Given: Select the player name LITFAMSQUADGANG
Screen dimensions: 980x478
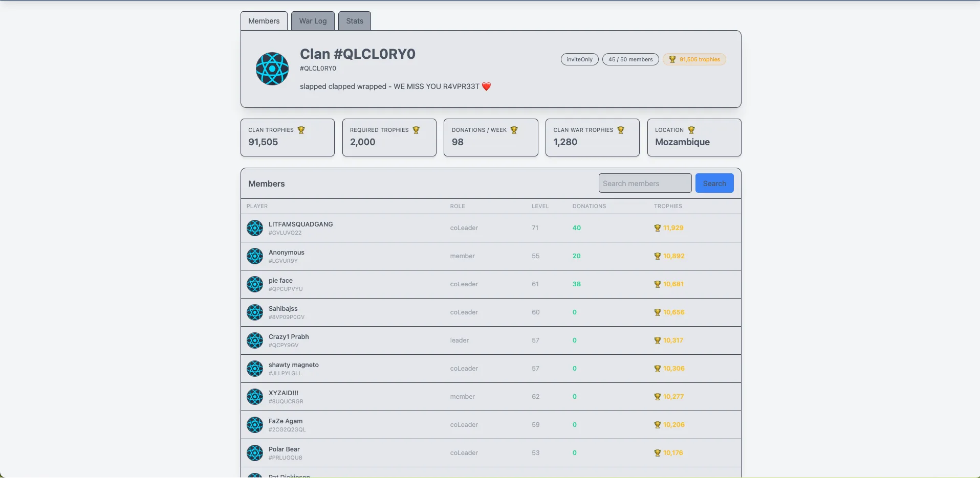Looking at the screenshot, I should [300, 224].
